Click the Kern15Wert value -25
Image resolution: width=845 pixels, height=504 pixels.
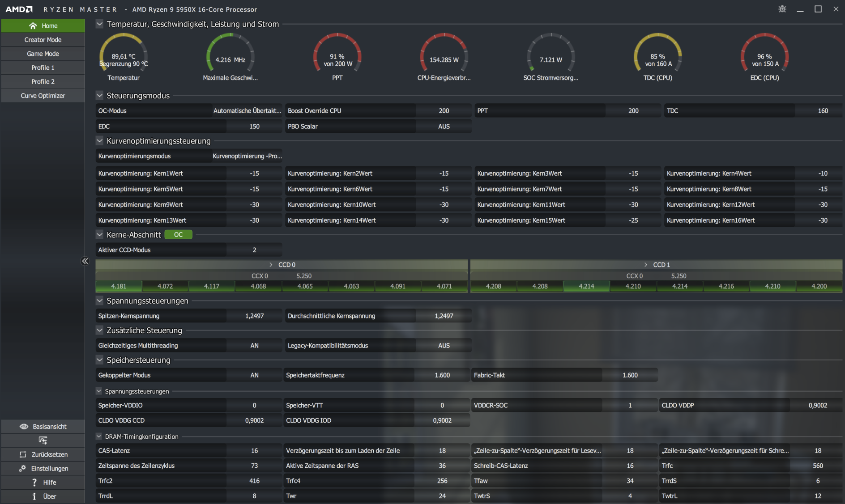[x=633, y=220]
